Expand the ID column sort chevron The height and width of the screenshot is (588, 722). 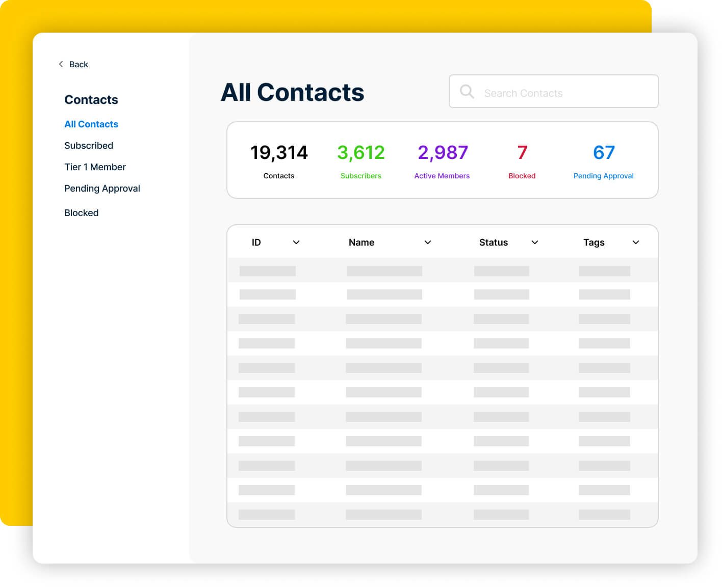[x=296, y=243]
